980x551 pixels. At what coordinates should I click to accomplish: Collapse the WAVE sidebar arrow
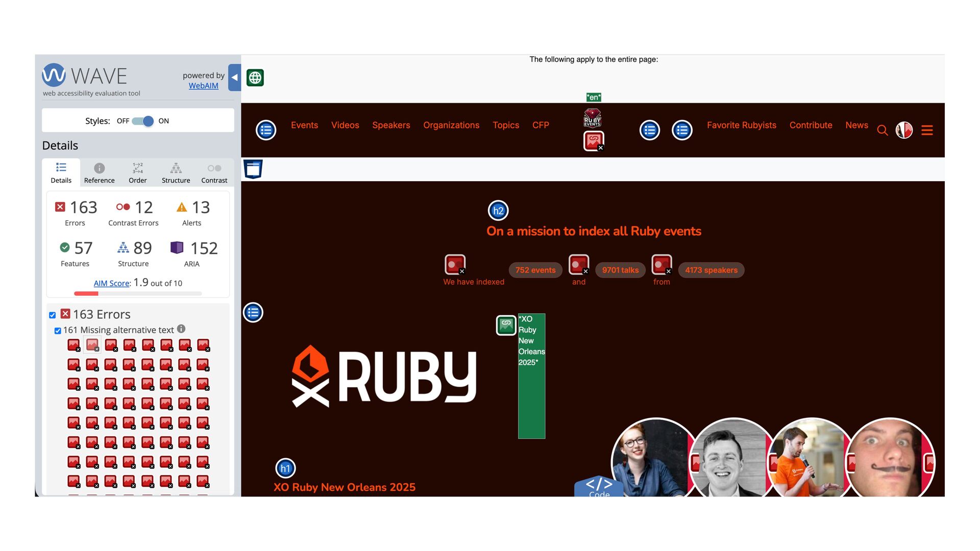click(x=234, y=78)
